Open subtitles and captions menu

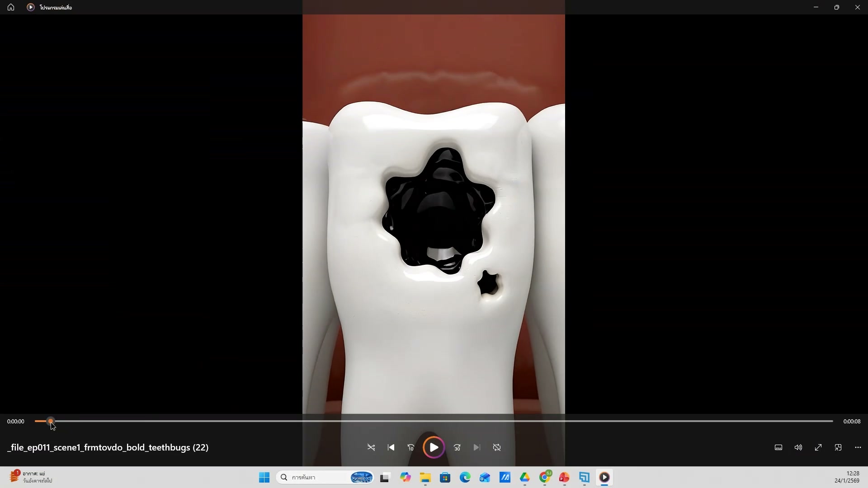(778, 447)
